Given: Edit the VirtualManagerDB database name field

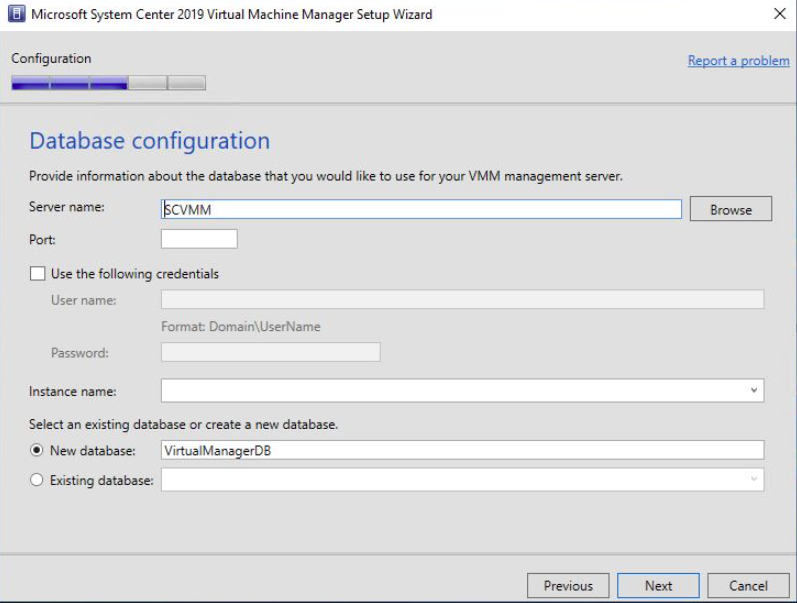Looking at the screenshot, I should click(x=463, y=450).
